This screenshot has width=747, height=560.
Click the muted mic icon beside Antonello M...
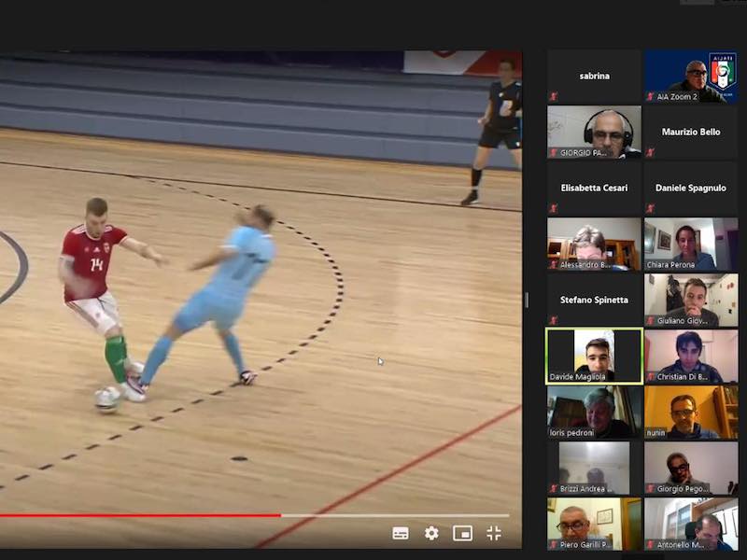click(x=651, y=545)
